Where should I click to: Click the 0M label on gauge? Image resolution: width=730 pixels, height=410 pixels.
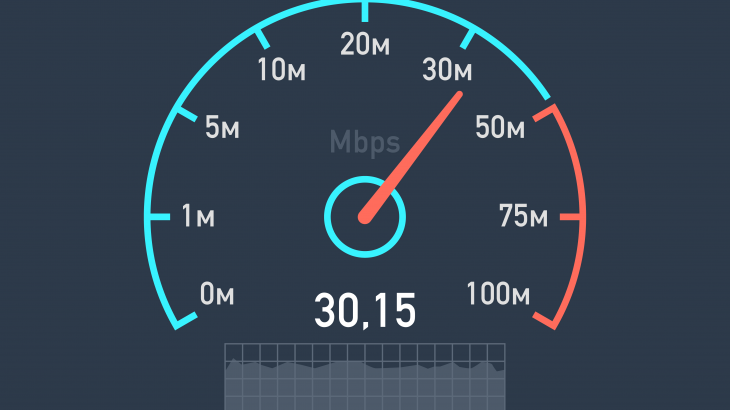click(217, 294)
